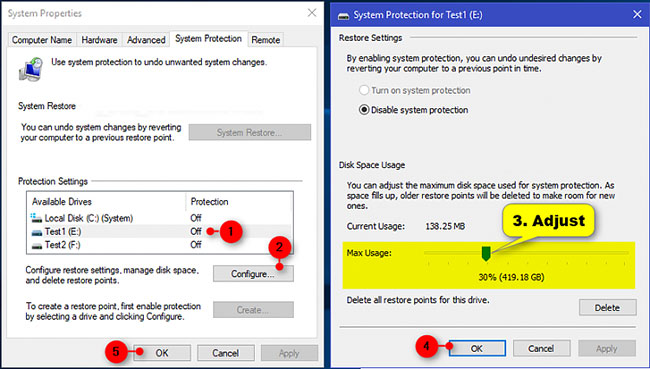Click Apply in System Properties
The image size is (650, 369).
tap(289, 353)
